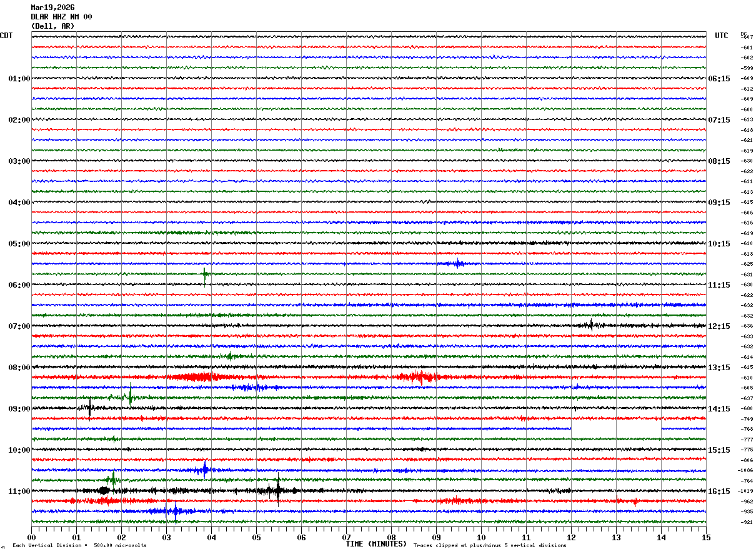
Task: Click the -1086 DC offset value
Action: [x=747, y=470]
